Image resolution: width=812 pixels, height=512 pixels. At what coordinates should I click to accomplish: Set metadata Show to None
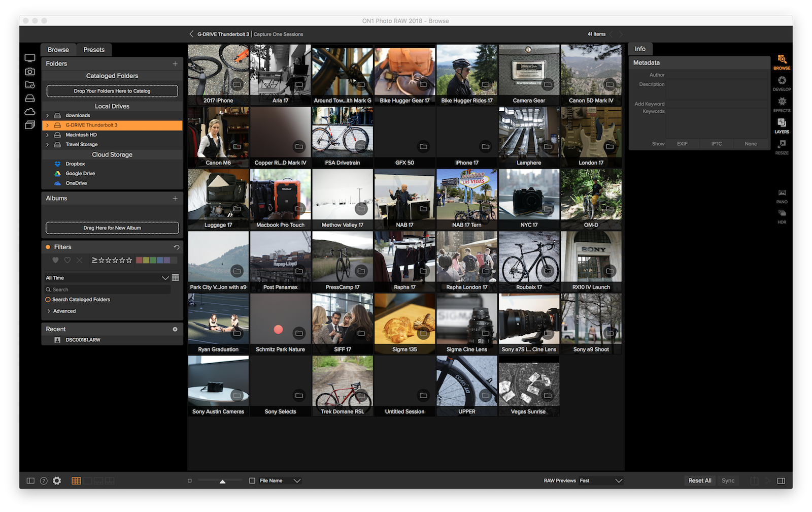click(751, 144)
